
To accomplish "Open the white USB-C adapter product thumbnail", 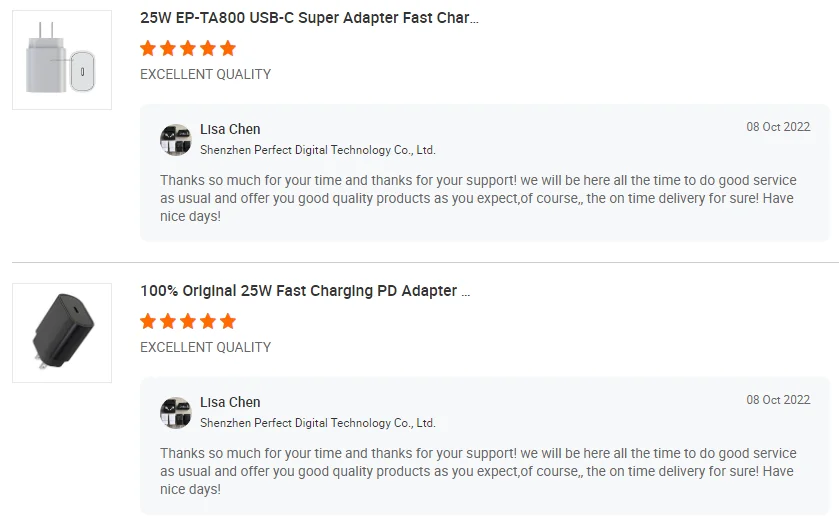I will click(62, 60).
